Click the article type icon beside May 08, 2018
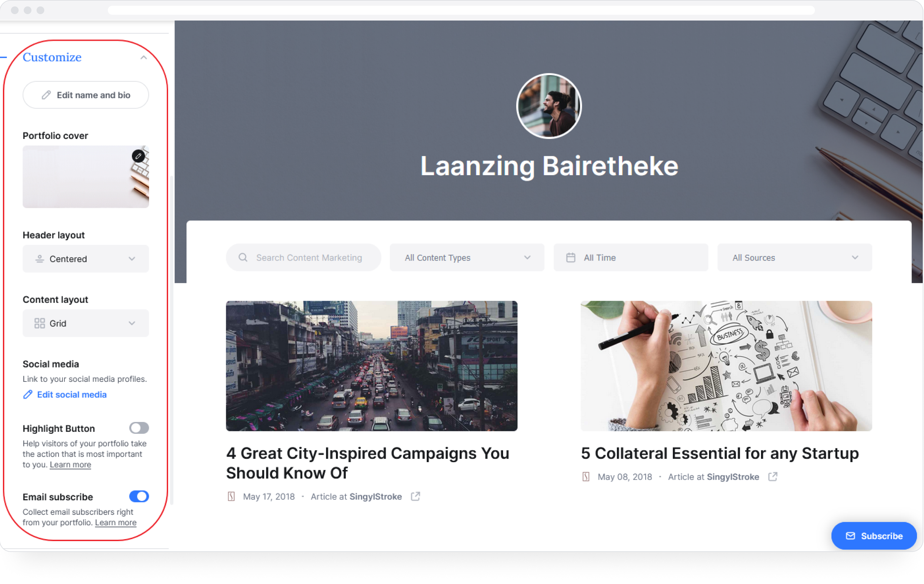The height and width of the screenshot is (584, 924). (586, 477)
